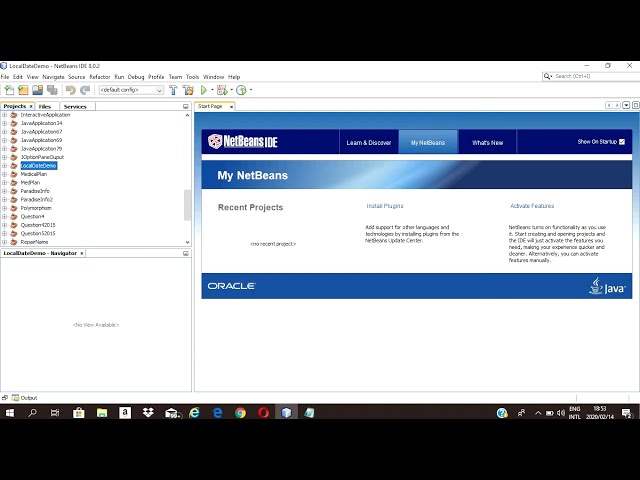
Task: Click the Java logo
Action: (607, 286)
